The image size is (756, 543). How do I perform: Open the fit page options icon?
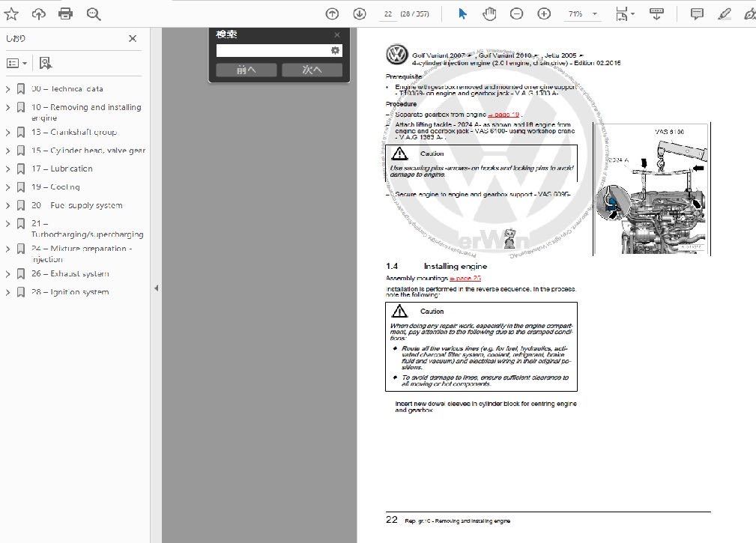(x=625, y=14)
